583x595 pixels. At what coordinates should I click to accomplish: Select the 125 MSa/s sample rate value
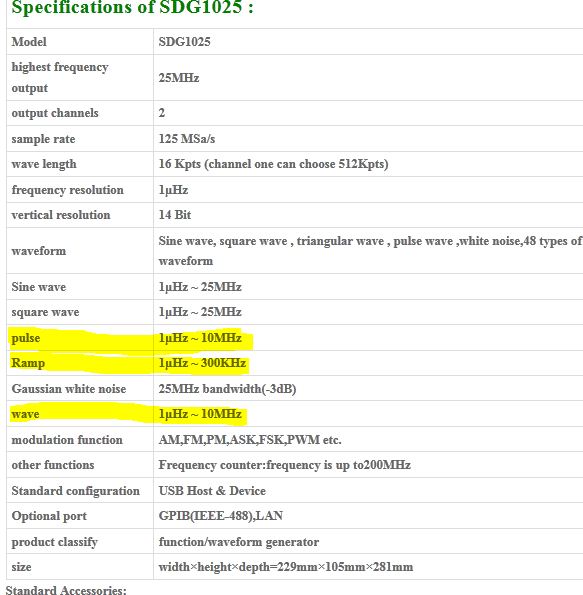tap(187, 139)
